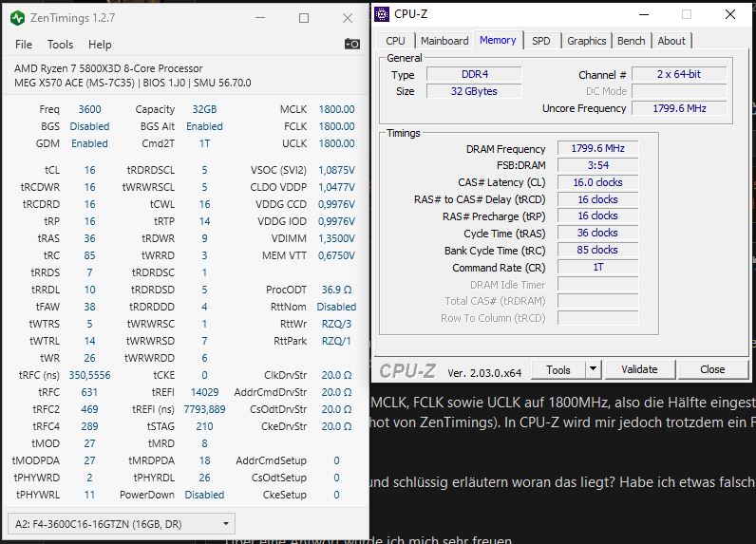This screenshot has width=756, height=544.
Task: Click the PowerDown Disabled value
Action: 204,495
